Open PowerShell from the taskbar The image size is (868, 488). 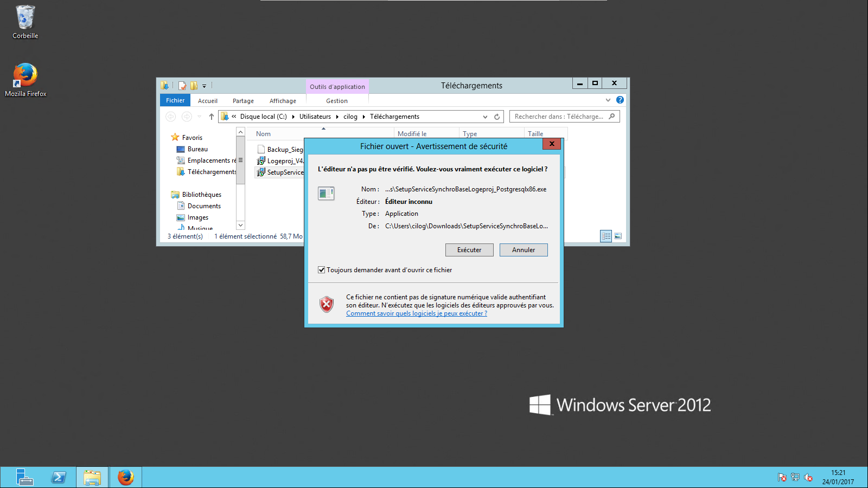coord(59,477)
